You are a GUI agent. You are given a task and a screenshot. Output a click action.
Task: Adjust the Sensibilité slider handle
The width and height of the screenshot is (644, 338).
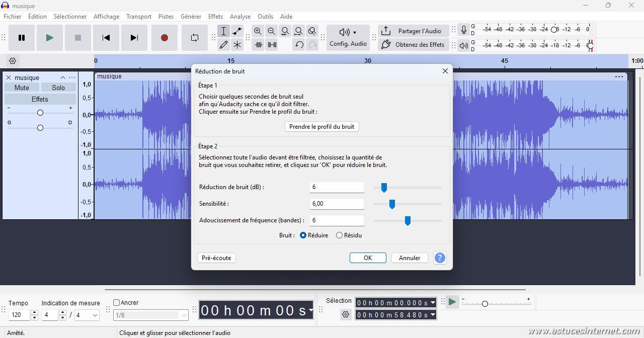pos(392,204)
